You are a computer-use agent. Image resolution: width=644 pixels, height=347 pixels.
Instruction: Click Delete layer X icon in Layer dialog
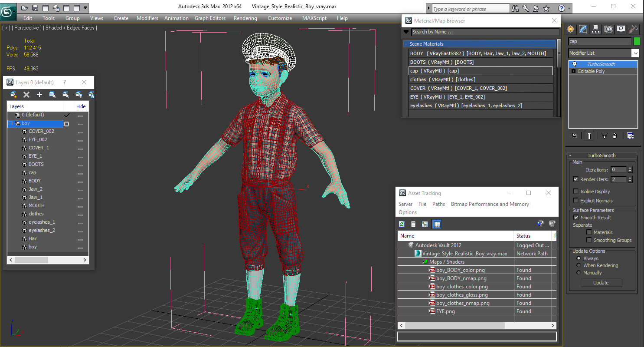pos(26,94)
